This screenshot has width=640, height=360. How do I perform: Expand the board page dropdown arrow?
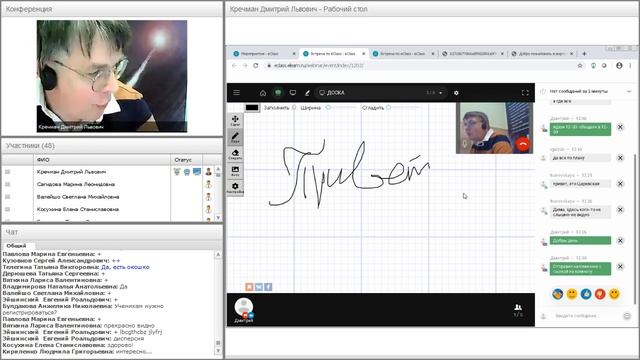click(441, 93)
